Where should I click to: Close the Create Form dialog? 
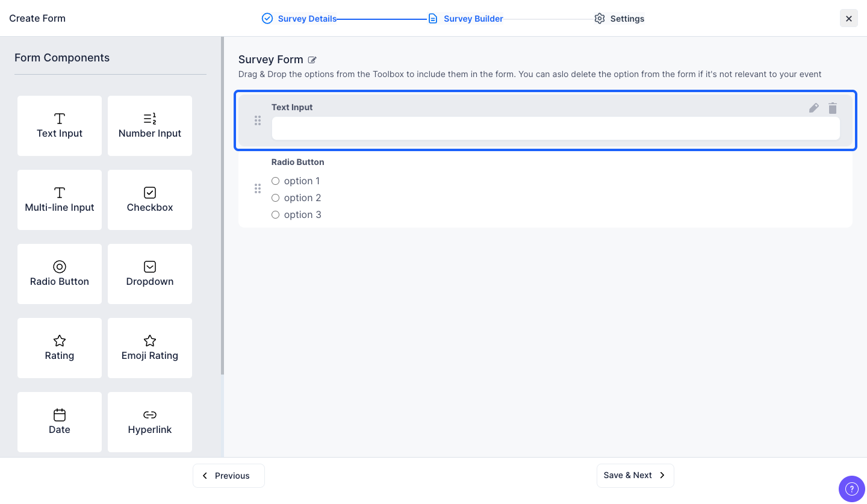[849, 19]
